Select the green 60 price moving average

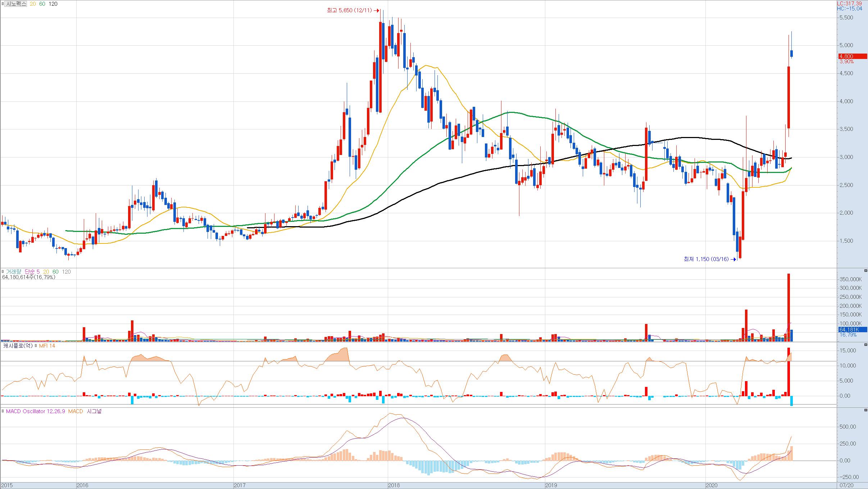click(x=42, y=4)
